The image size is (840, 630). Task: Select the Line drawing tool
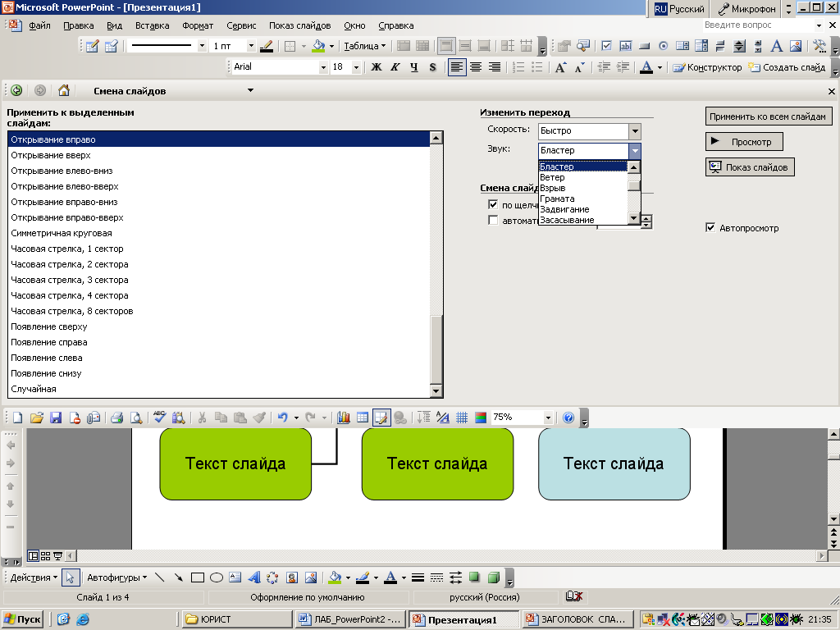pyautogui.click(x=160, y=577)
